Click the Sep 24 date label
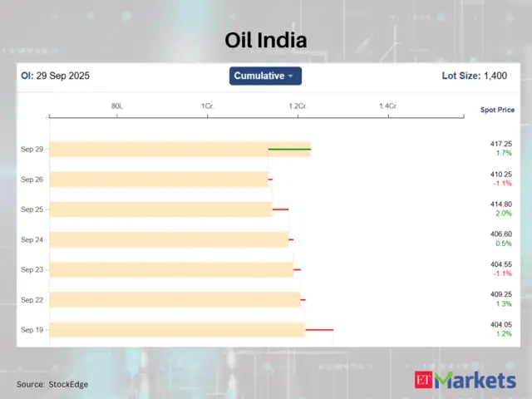 pos(32,239)
